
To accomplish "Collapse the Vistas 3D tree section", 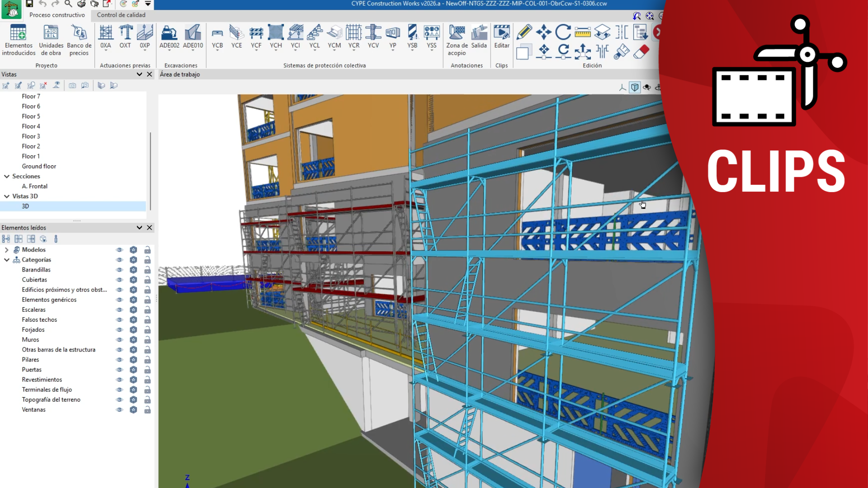I will [x=6, y=196].
